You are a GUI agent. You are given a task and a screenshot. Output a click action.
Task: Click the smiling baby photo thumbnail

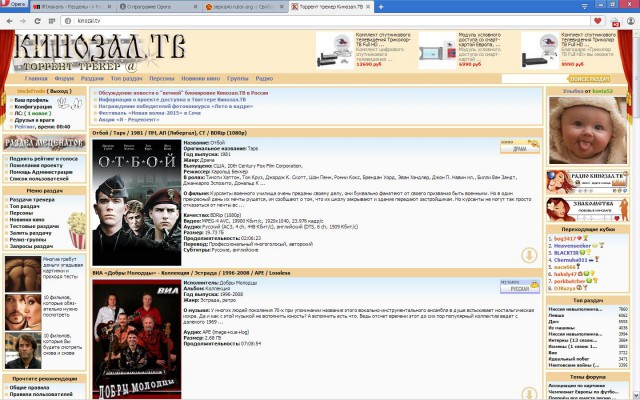click(x=588, y=130)
